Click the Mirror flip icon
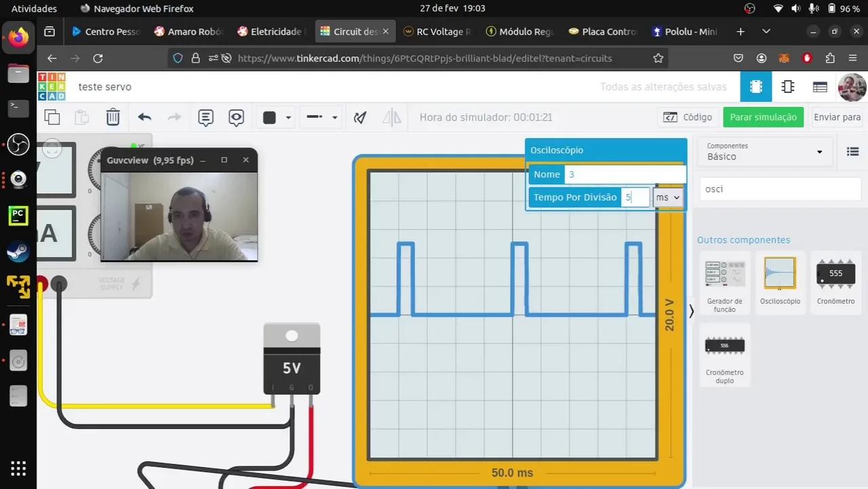This screenshot has height=489, width=868. (x=391, y=117)
